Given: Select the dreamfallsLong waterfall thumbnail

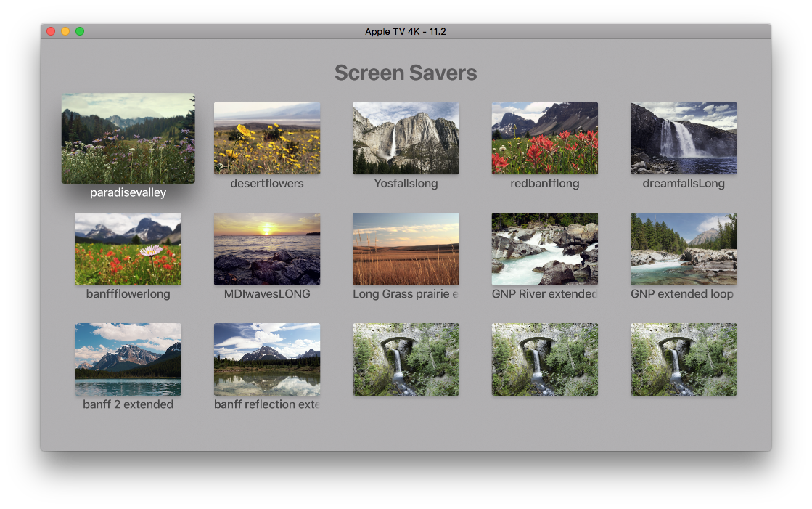Looking at the screenshot, I should (x=684, y=138).
